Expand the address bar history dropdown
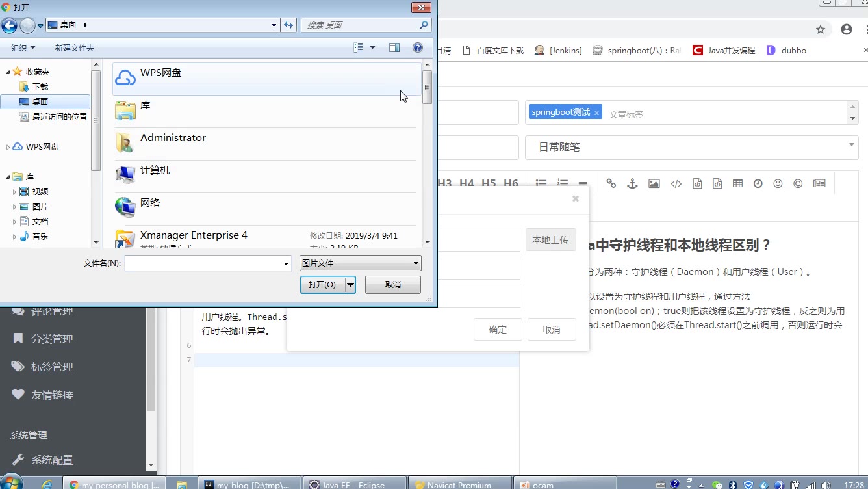 pyautogui.click(x=274, y=25)
